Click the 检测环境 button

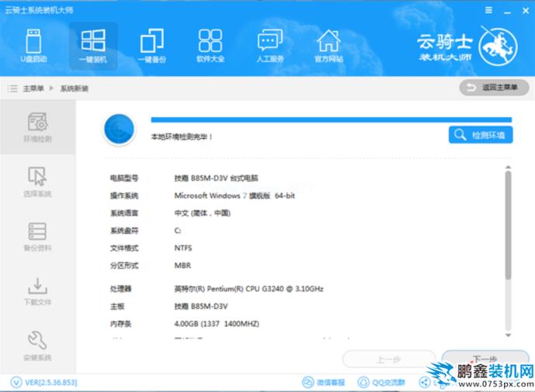[481, 135]
